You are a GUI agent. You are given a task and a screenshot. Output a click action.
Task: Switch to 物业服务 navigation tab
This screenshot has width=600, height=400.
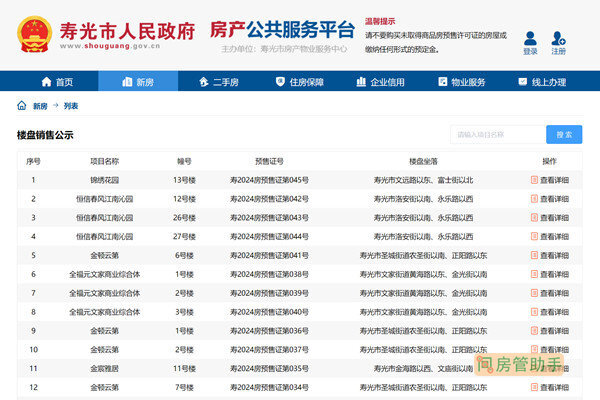coord(462,82)
